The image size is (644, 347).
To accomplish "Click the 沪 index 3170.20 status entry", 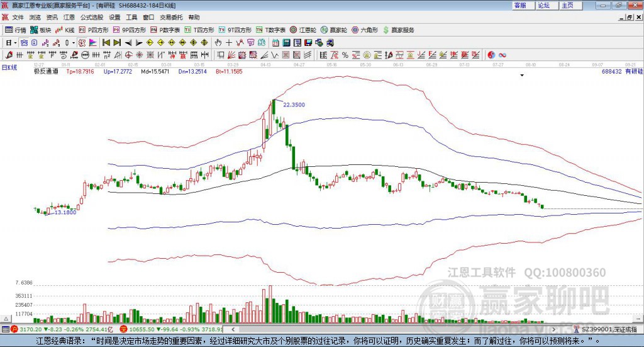I will pos(62,329).
